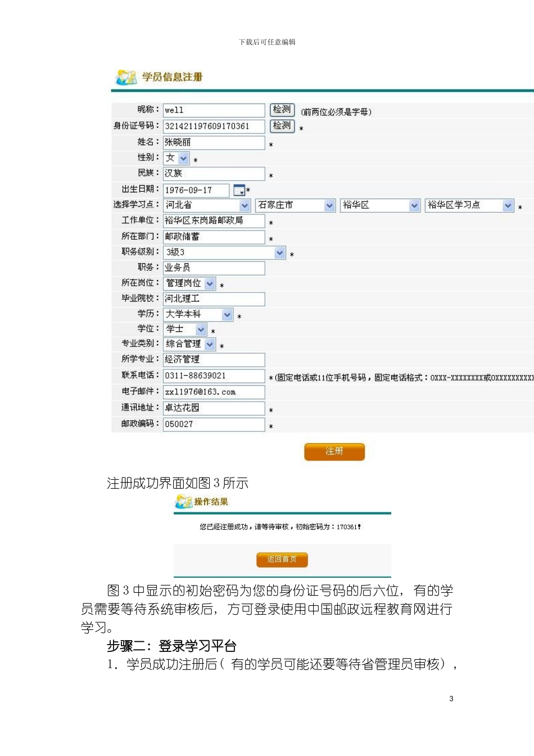Open the 所在岗位 dropdown showing 管理岗位
The height and width of the screenshot is (756, 534).
[189, 283]
